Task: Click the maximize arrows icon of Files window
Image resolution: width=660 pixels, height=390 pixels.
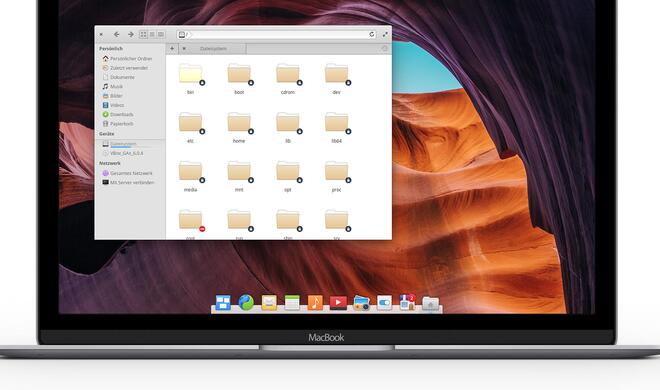Action: click(385, 34)
